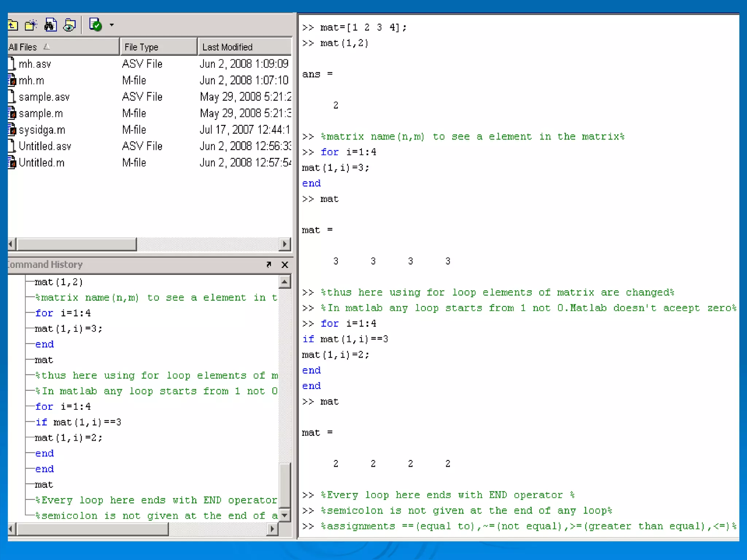Close the Command History panel

[285, 264]
